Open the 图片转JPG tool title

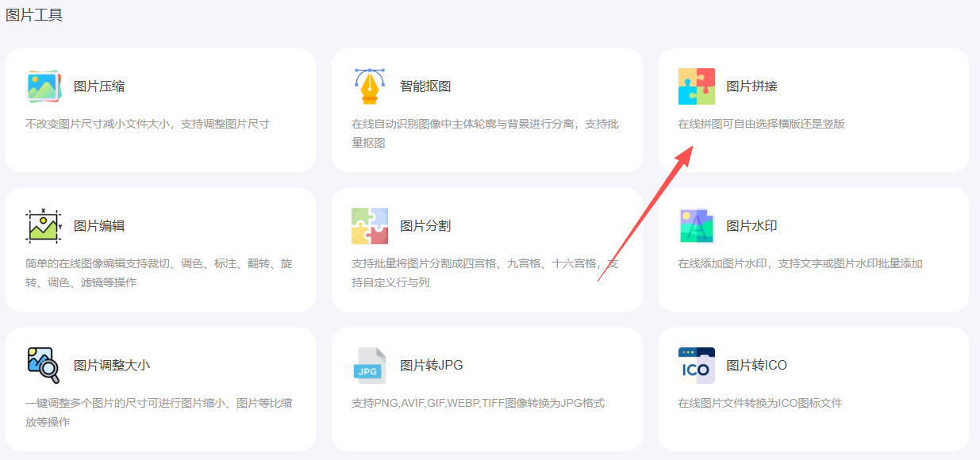click(432, 366)
